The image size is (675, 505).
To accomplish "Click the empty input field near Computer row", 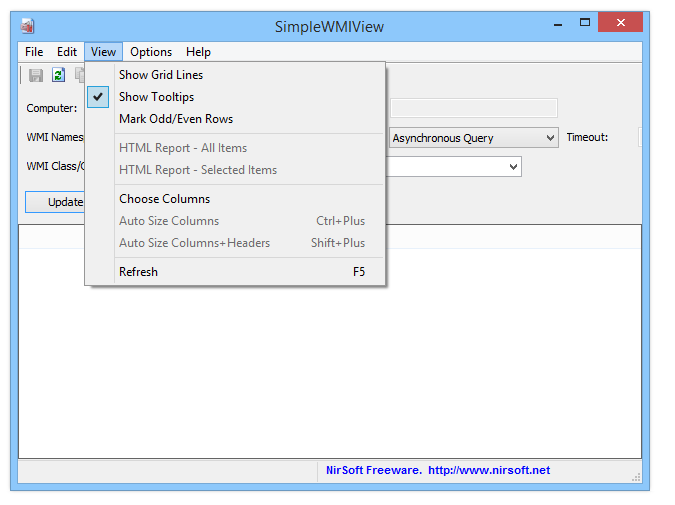I will (474, 108).
